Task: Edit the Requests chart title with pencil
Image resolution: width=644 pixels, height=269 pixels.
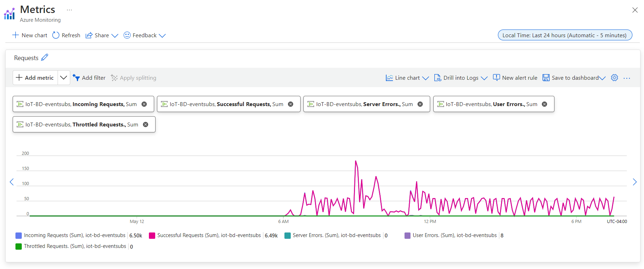Action: 45,57
